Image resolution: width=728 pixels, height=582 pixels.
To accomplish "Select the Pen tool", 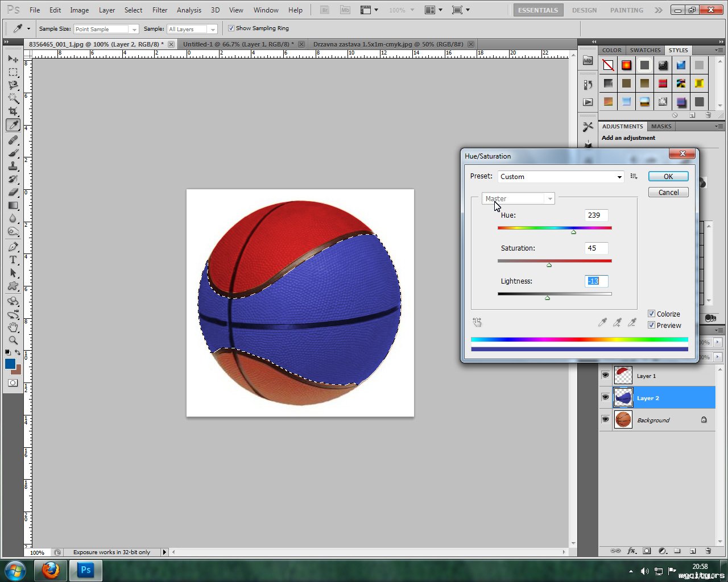I will pyautogui.click(x=13, y=247).
